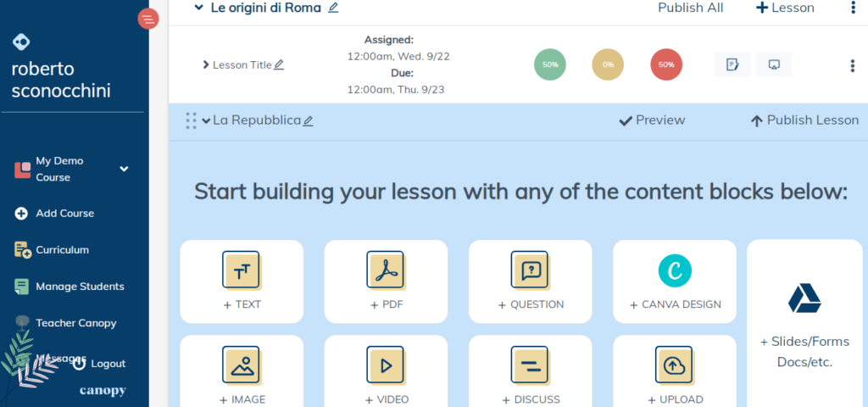
Task: Add a PDF content block
Action: click(386, 281)
